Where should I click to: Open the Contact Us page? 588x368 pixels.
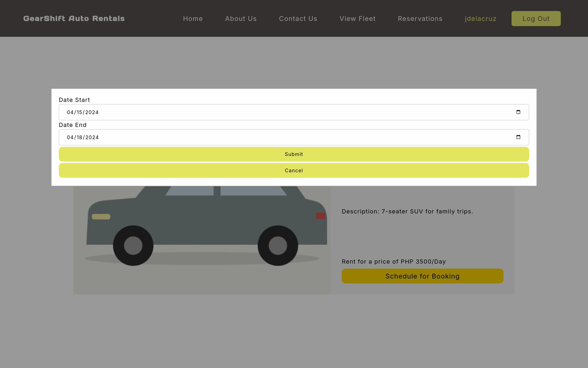[x=298, y=18]
